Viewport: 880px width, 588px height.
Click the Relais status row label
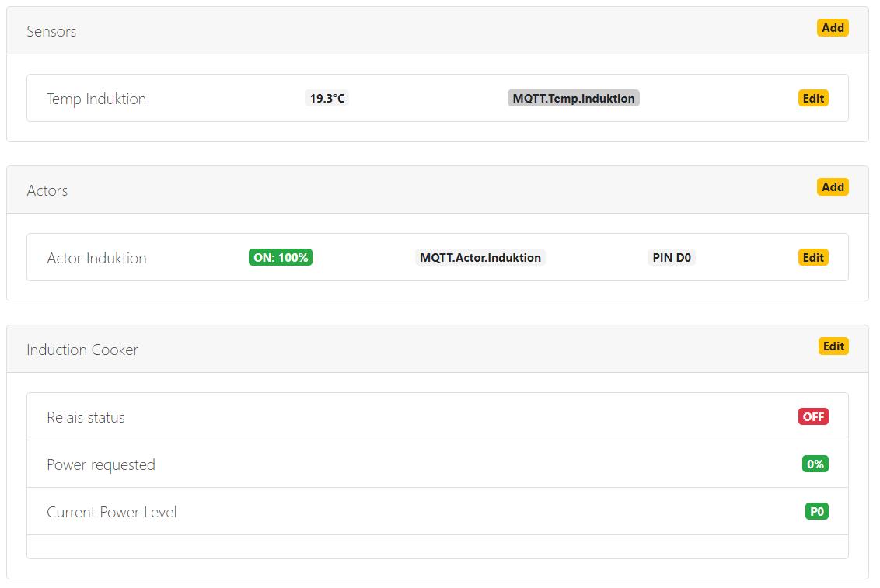pyautogui.click(x=86, y=417)
